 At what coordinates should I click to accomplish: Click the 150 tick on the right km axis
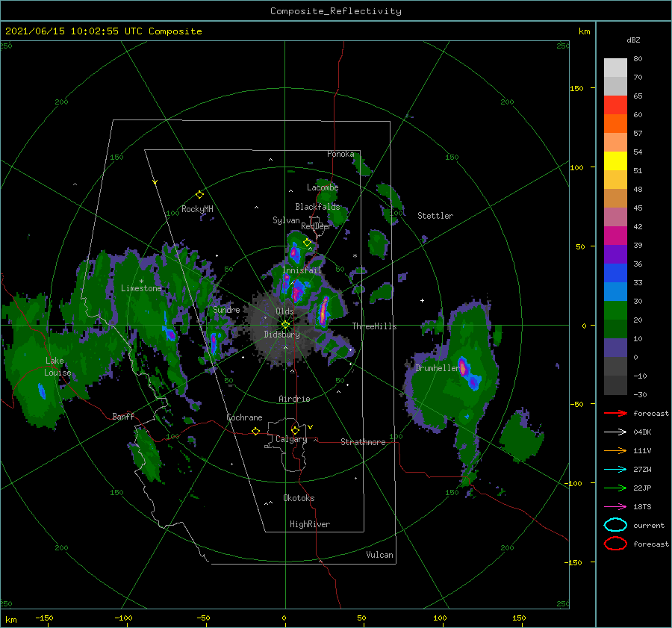pyautogui.click(x=576, y=88)
